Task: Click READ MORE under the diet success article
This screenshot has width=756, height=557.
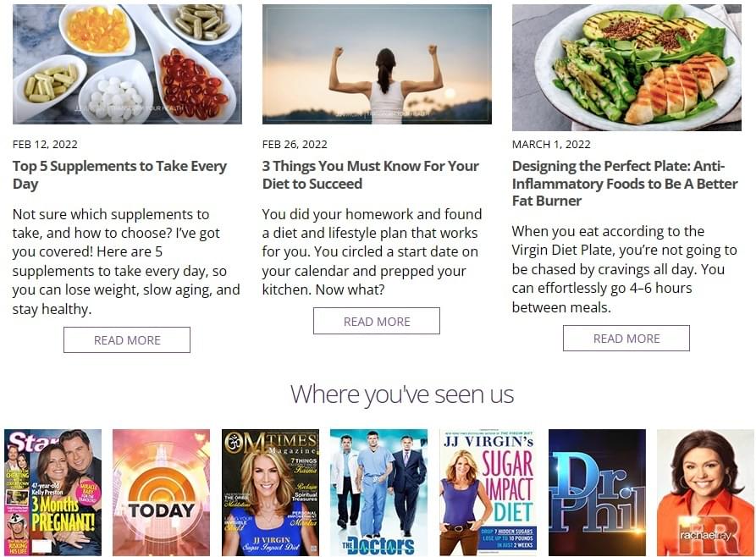Action: (377, 321)
